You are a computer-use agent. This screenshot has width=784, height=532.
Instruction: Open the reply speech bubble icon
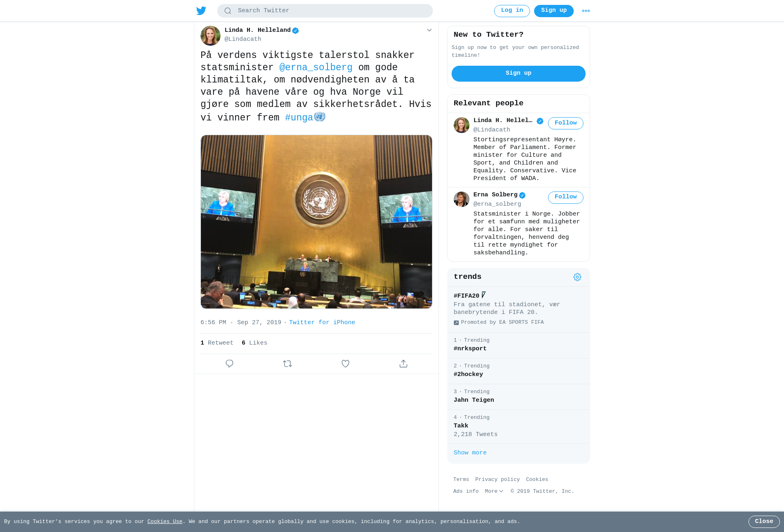pos(229,363)
